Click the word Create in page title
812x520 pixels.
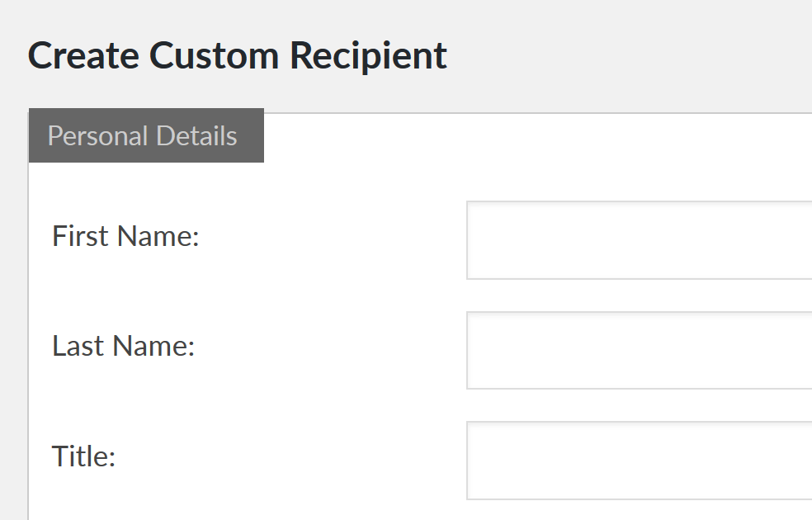coord(83,56)
